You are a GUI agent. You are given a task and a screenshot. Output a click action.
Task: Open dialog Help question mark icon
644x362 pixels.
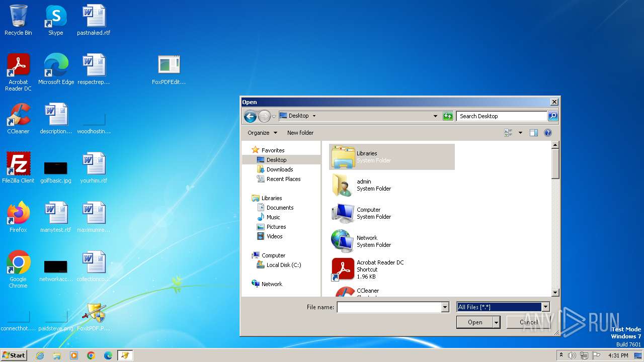[548, 133]
